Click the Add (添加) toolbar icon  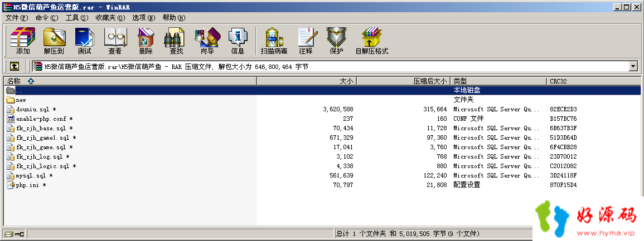pyautogui.click(x=23, y=41)
